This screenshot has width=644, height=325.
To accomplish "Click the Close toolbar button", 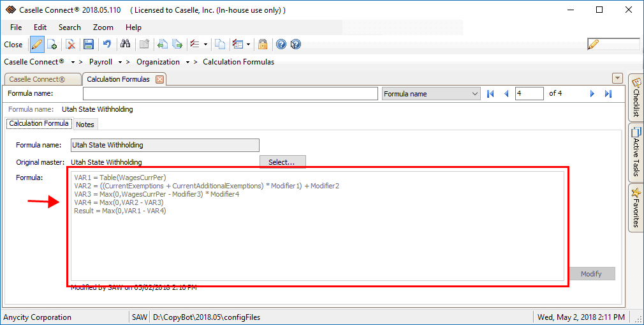I will 13,45.
